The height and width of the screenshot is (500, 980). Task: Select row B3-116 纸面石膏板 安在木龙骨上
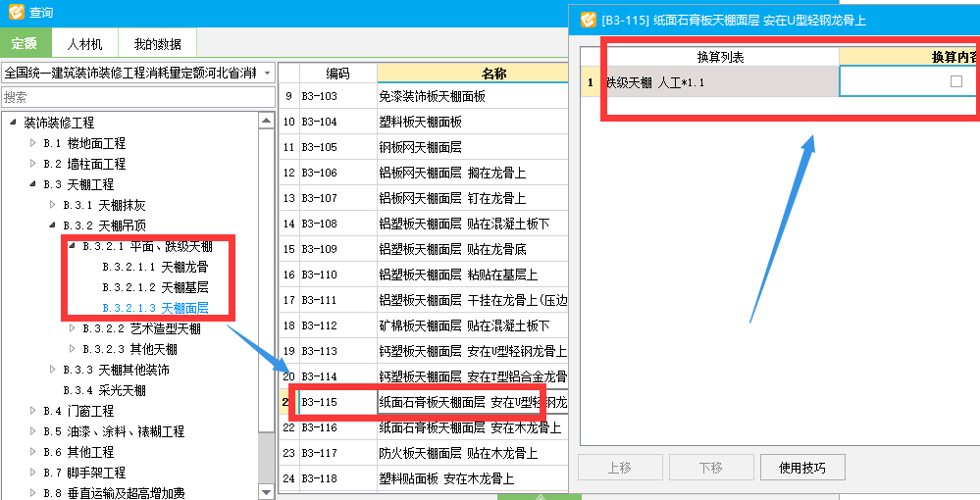424,427
